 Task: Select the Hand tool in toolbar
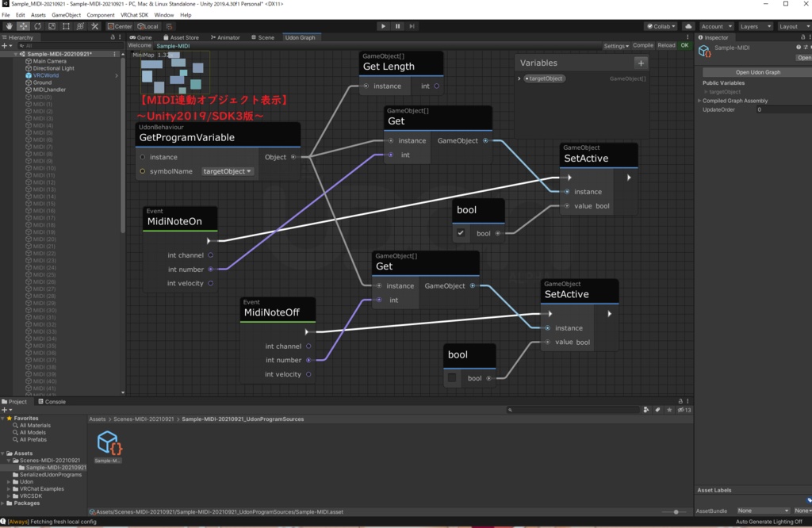click(x=9, y=26)
